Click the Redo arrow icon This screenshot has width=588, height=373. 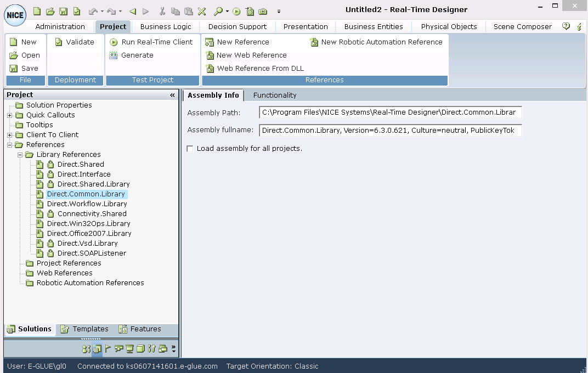(x=111, y=12)
